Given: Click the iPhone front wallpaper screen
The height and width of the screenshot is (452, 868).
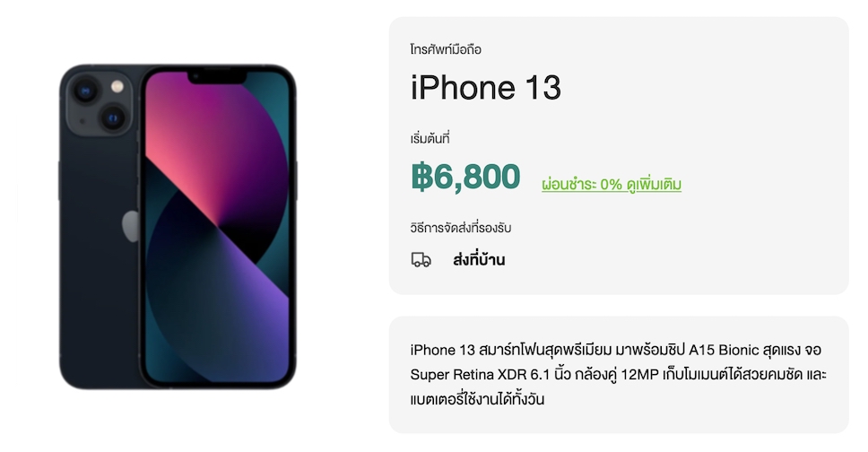Looking at the screenshot, I should click(217, 227).
